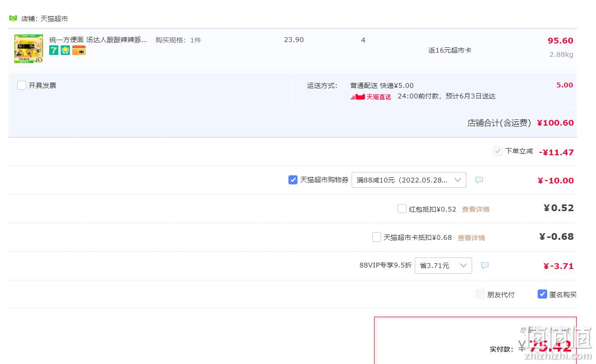Click the 24:00前付款 delivery estimate text

click(x=446, y=96)
